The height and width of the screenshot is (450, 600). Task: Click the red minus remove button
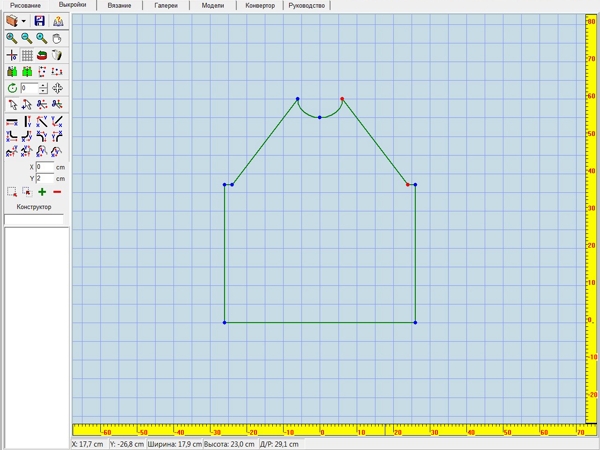57,192
